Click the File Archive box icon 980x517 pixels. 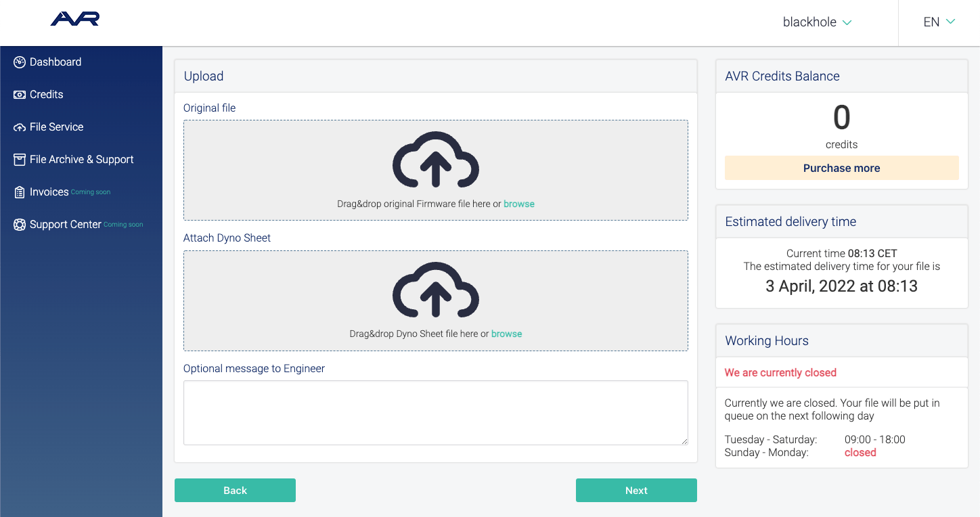click(20, 160)
